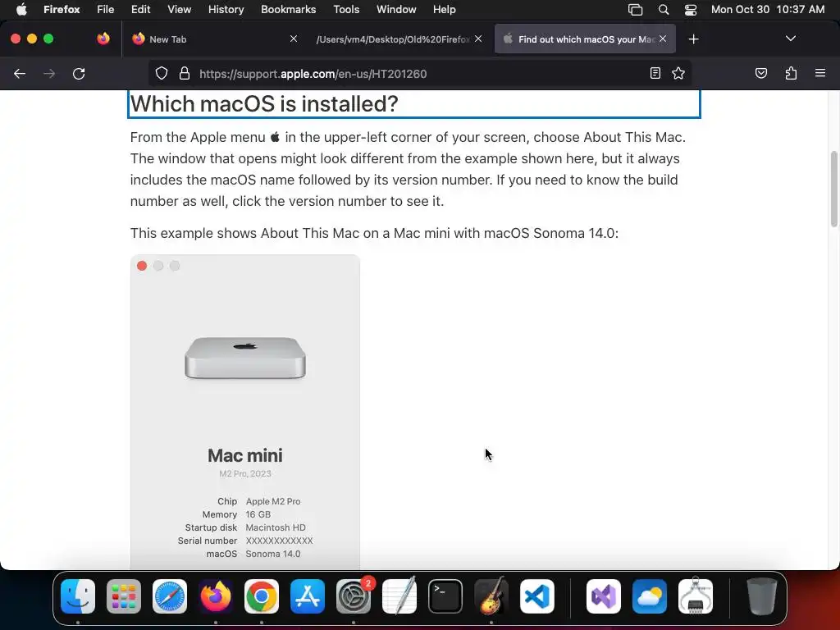Open the tracking protection shield icon

(x=162, y=74)
